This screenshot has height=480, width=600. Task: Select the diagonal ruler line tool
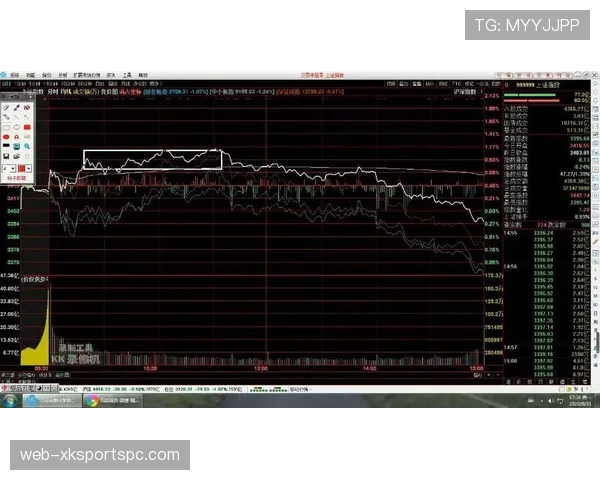pos(6,117)
